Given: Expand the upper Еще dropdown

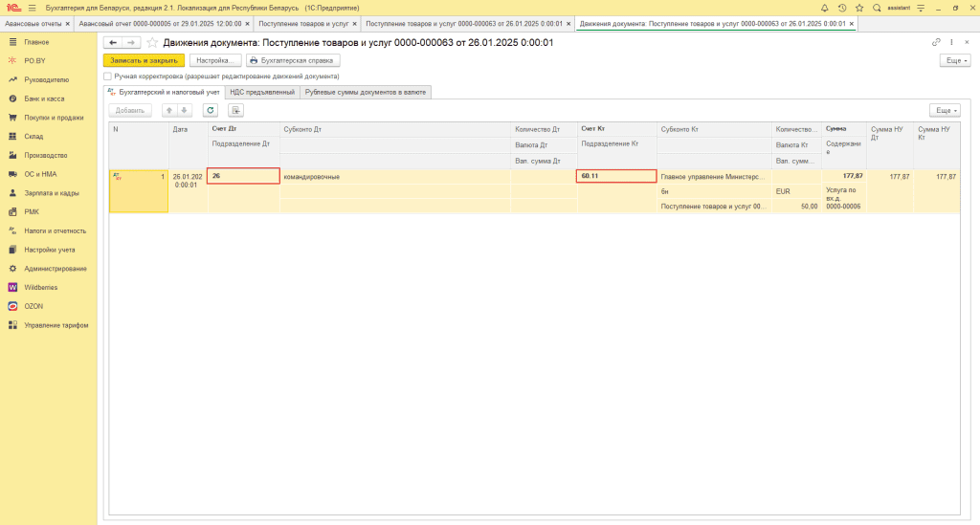Looking at the screenshot, I should [955, 60].
